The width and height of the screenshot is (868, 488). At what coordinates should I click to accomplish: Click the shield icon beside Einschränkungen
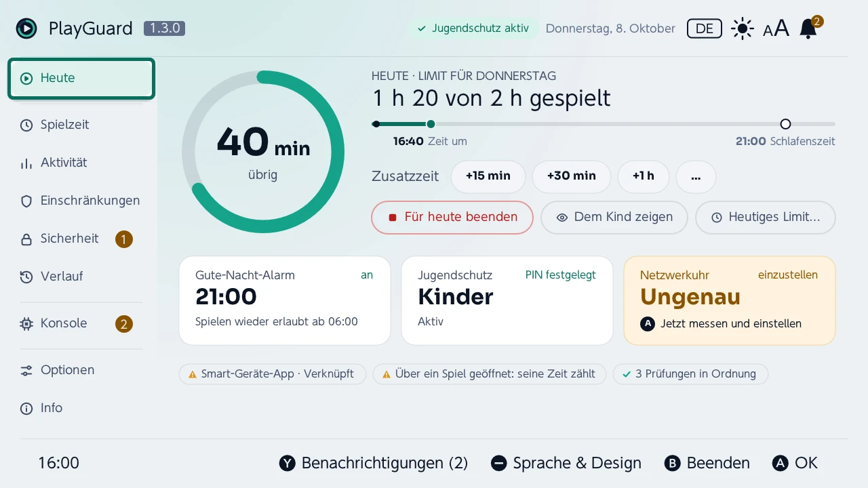coord(26,201)
